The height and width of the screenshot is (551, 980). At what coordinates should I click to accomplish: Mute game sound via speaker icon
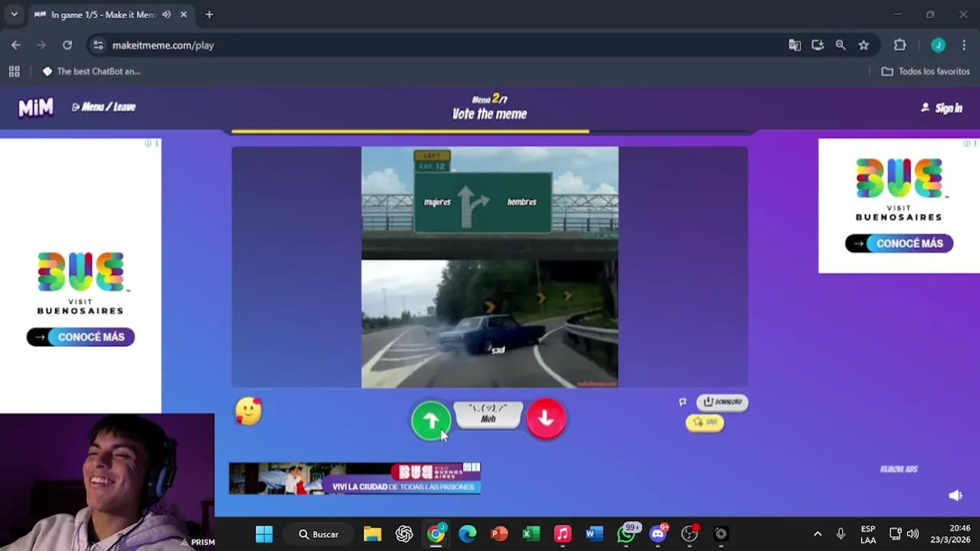coord(955,495)
